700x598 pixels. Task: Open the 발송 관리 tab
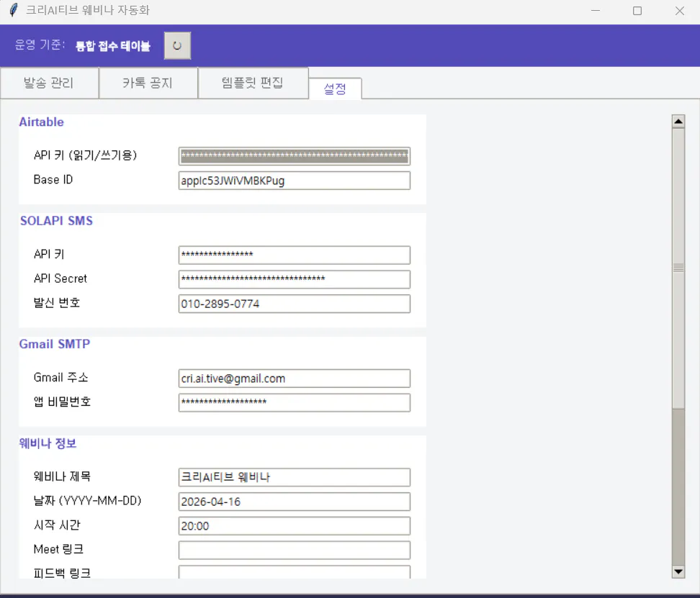tap(49, 83)
